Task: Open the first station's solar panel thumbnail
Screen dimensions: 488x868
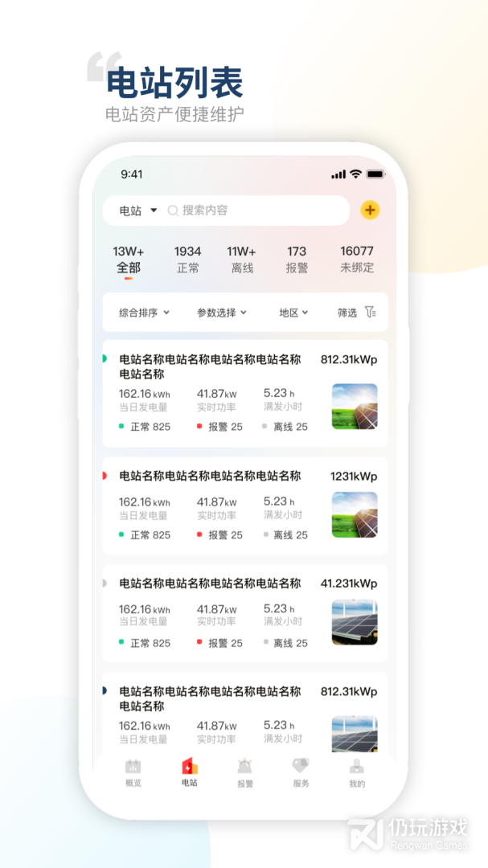Action: tap(355, 407)
